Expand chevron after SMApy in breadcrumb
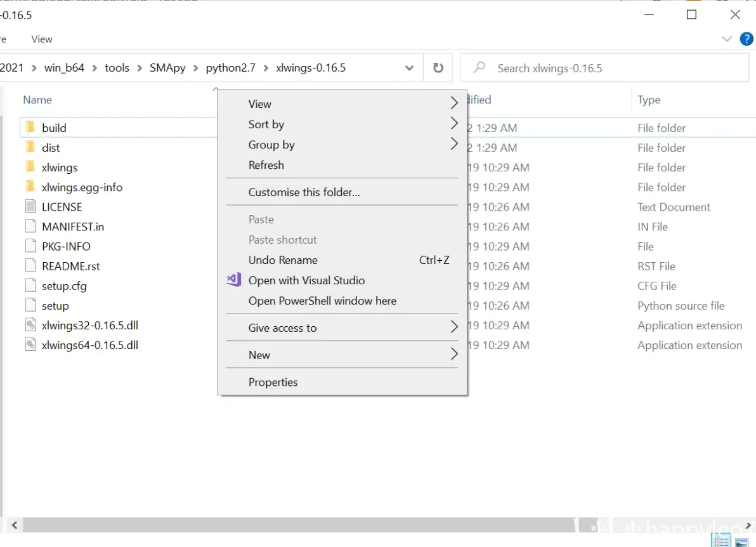The width and height of the screenshot is (756, 547). [x=196, y=68]
